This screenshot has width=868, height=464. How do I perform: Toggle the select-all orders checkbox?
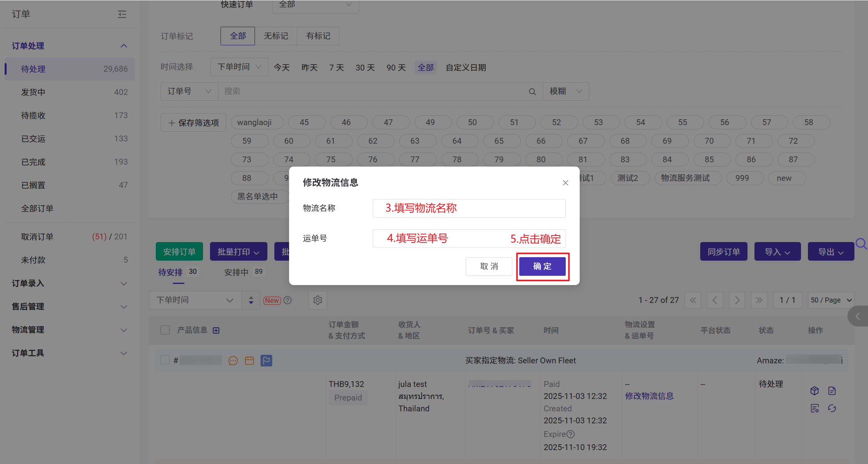[x=165, y=330]
